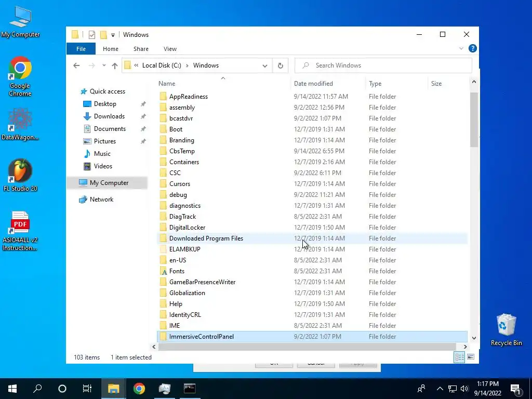Viewport: 532px width, 399px height.
Task: Switch to Large icons view button
Action: coord(471,357)
